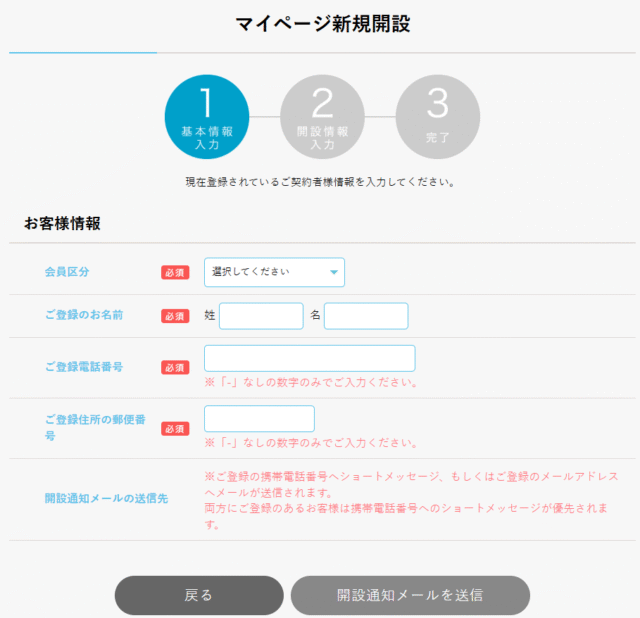Click the ご登録住所の郵便番号 label
This screenshot has width=640, height=618.
pyautogui.click(x=95, y=427)
